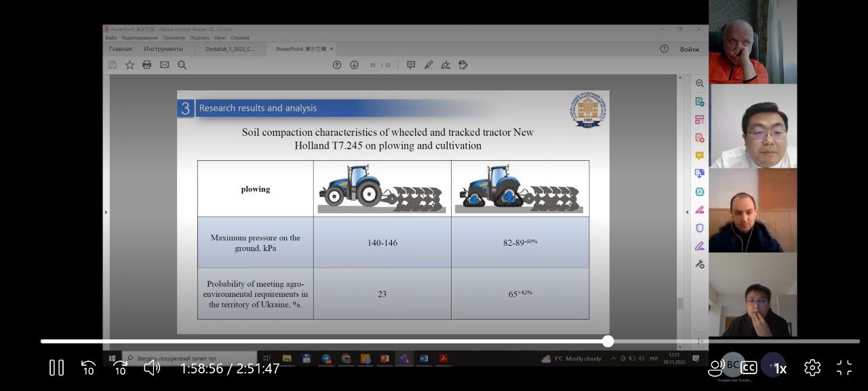868x391 pixels.
Task: Open the Protect shield tool
Action: pyautogui.click(x=700, y=228)
